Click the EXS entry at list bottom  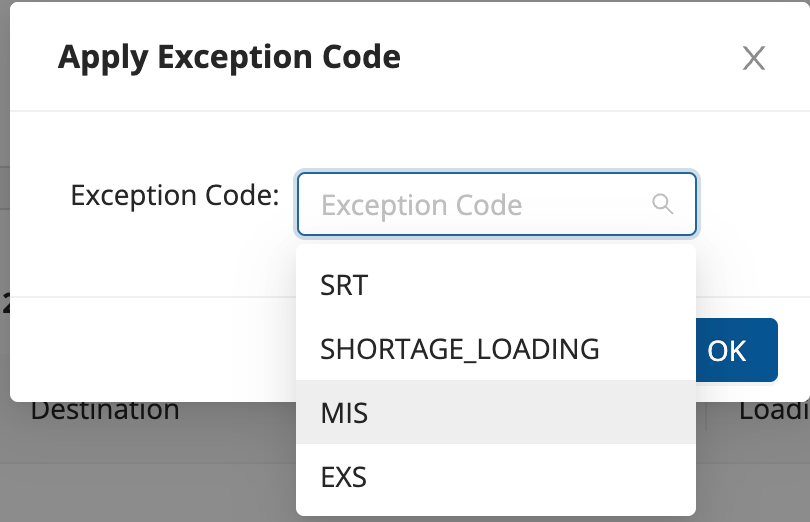pos(344,477)
